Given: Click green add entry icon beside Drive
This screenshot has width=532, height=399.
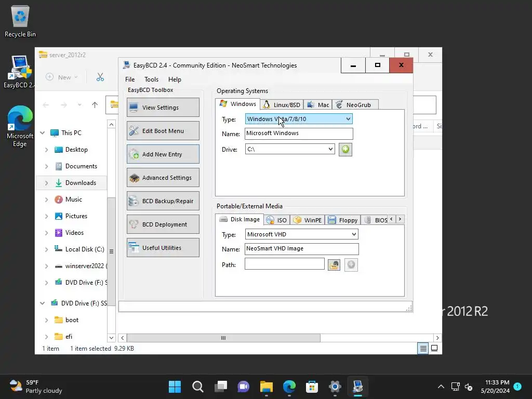Looking at the screenshot, I should click(345, 149).
